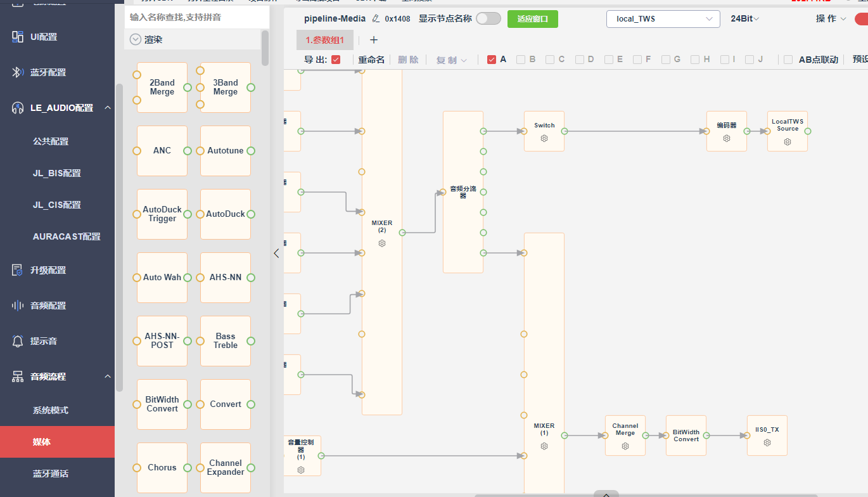Click the gear icon on LocalTWS Source node
Image resolution: width=868 pixels, height=497 pixels.
[x=788, y=142]
